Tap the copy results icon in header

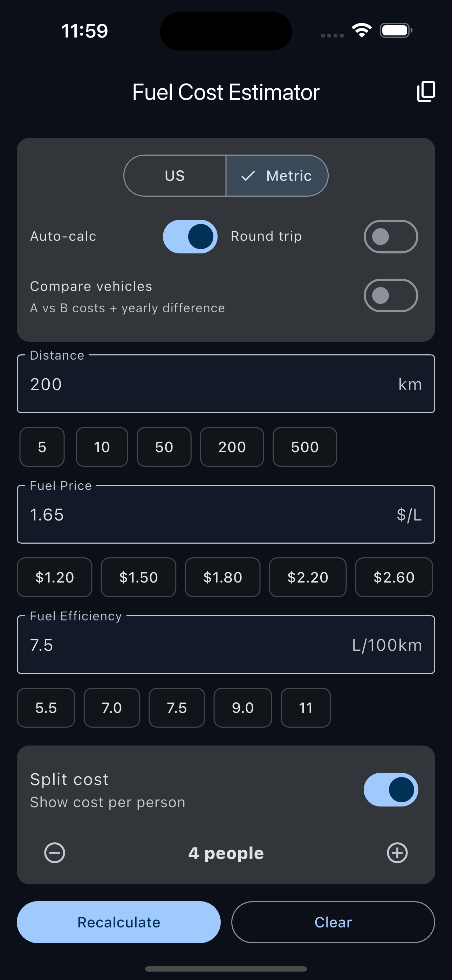tap(426, 92)
